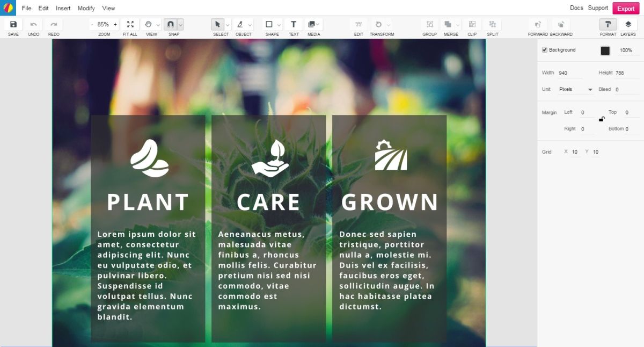Click the Width input field
This screenshot has width=644, height=347.
pyautogui.click(x=569, y=73)
